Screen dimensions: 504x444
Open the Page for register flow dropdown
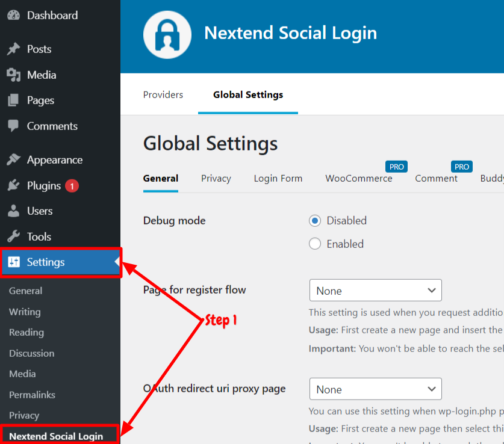pyautogui.click(x=375, y=291)
